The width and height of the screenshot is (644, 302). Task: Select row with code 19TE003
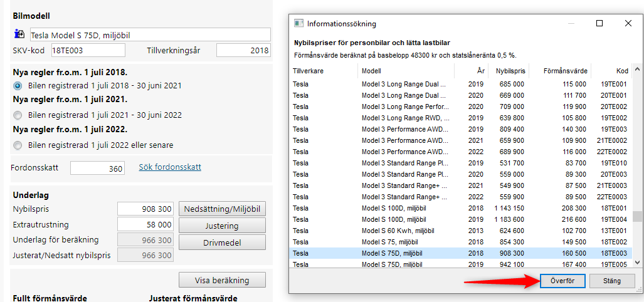pyautogui.click(x=462, y=129)
